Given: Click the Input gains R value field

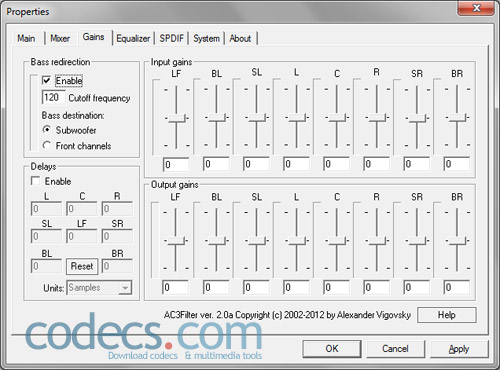Looking at the screenshot, I should click(376, 164).
